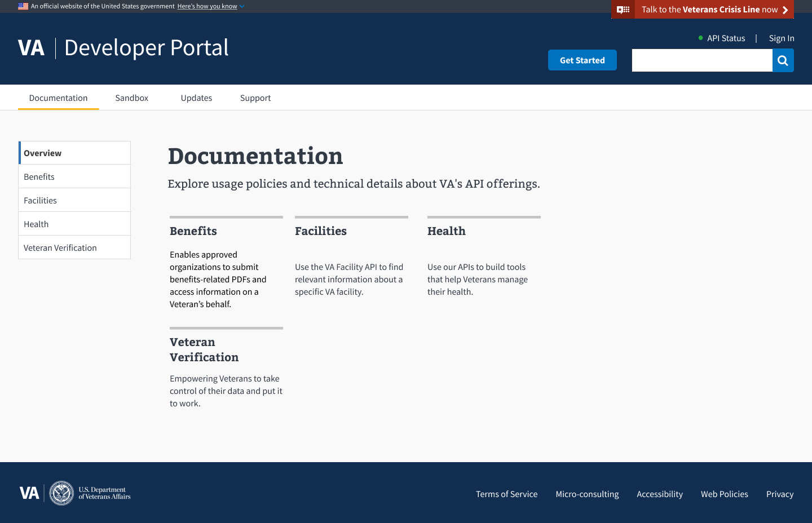Click "An official website" banner text
The height and width of the screenshot is (523, 812).
point(103,6)
